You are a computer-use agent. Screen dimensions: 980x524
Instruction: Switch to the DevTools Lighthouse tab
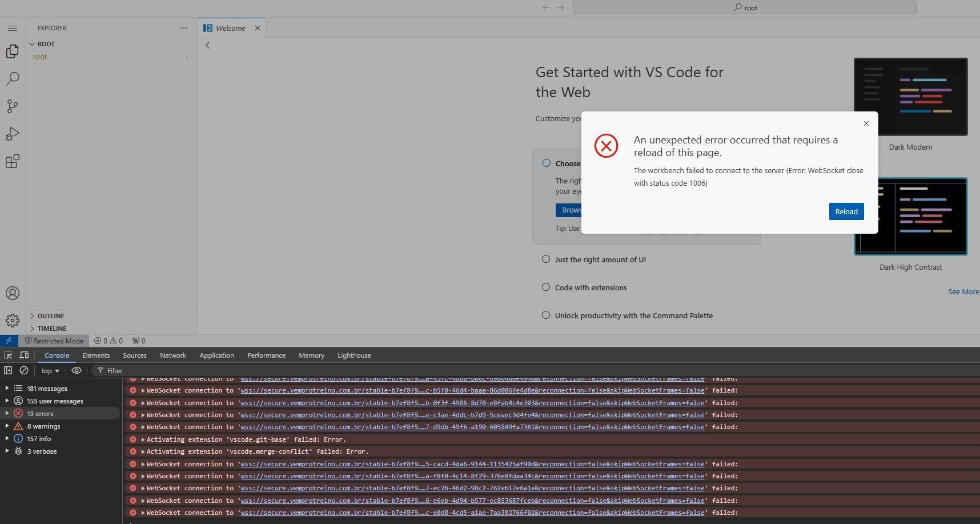pos(354,355)
